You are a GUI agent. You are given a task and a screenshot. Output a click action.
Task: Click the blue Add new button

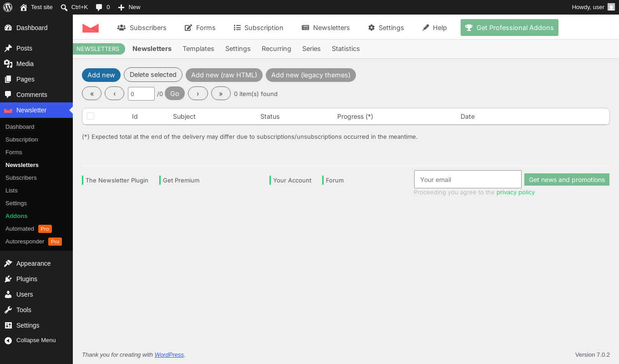coord(101,75)
